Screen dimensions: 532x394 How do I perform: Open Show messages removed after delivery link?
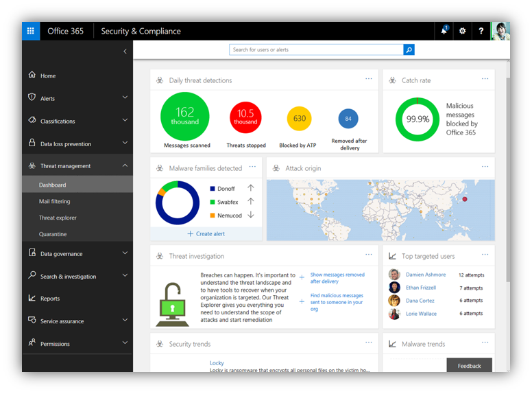(337, 278)
